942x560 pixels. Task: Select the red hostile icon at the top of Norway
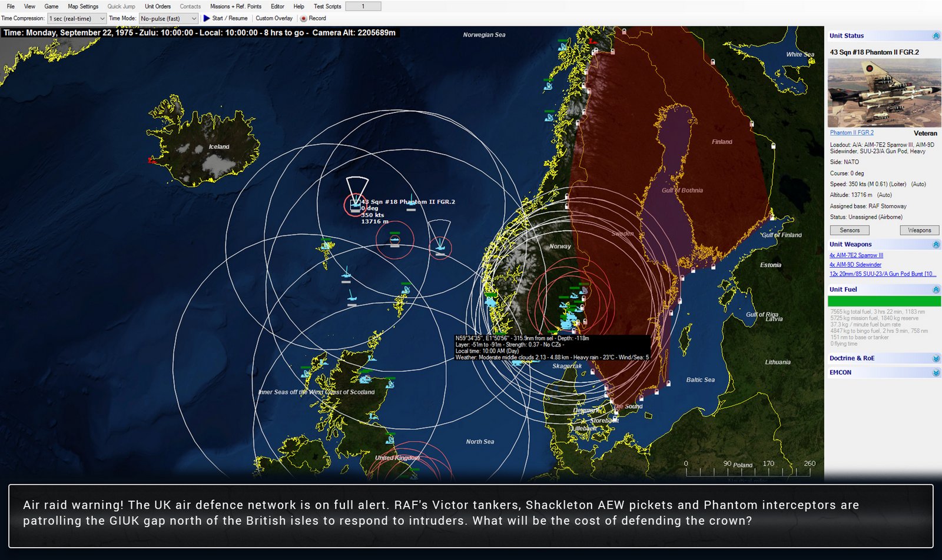click(x=593, y=42)
